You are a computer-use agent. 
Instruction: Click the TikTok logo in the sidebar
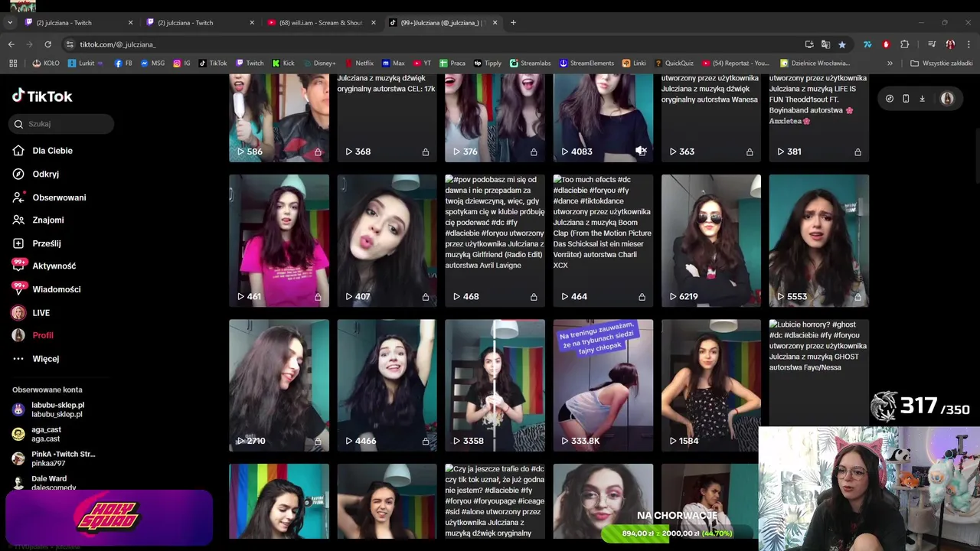pyautogui.click(x=42, y=96)
